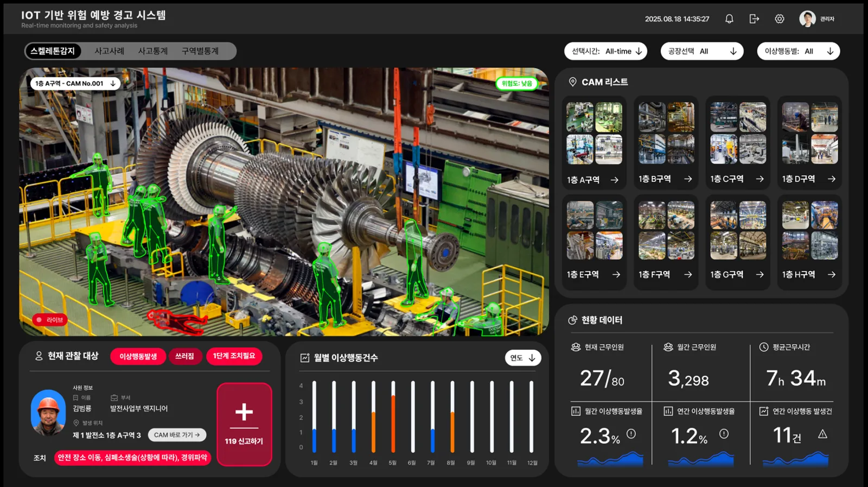Screen dimensions: 868x487
Task: Open the 공장선택 All dropdown
Action: pyautogui.click(x=702, y=51)
